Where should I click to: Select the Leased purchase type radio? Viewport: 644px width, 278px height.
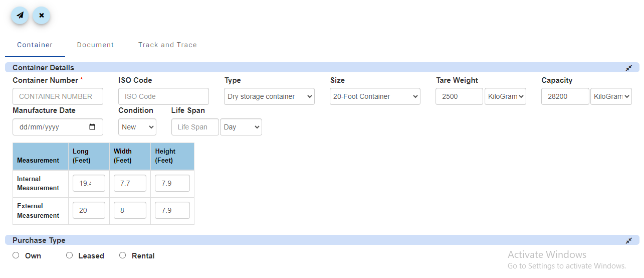point(69,255)
